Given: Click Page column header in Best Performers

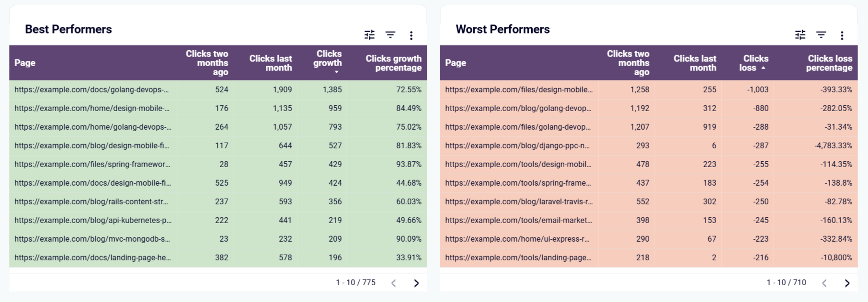Looking at the screenshot, I should [25, 63].
